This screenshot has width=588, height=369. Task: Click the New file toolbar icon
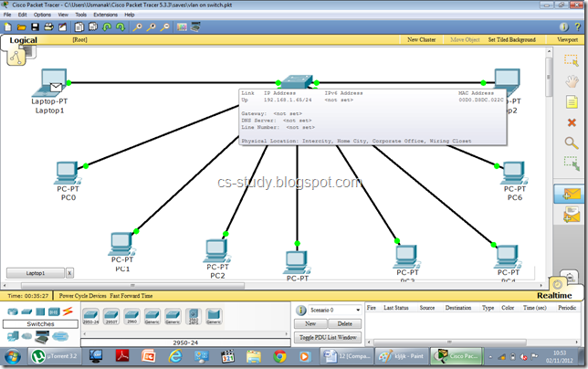8,27
